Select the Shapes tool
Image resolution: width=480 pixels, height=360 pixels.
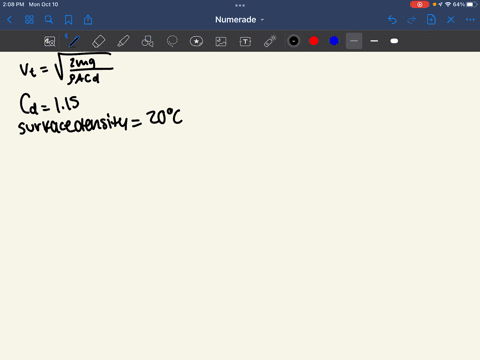point(147,41)
